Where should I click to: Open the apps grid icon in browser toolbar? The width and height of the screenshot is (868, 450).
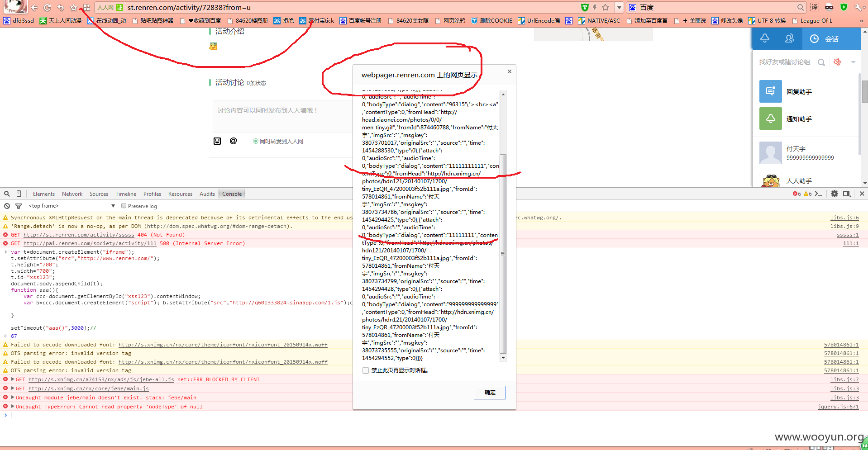[x=86, y=7]
